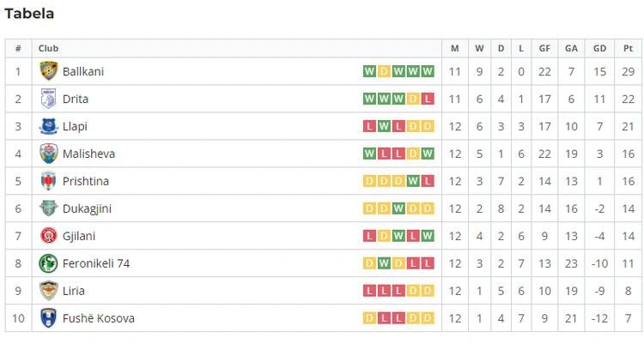Click the Drita club crest icon
This screenshot has width=644, height=344.
48,99
